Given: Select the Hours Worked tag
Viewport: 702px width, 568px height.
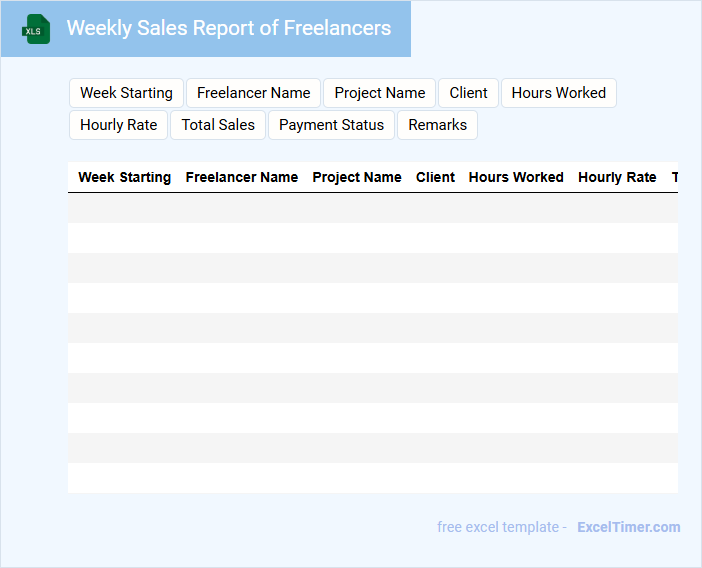Looking at the screenshot, I should [558, 93].
